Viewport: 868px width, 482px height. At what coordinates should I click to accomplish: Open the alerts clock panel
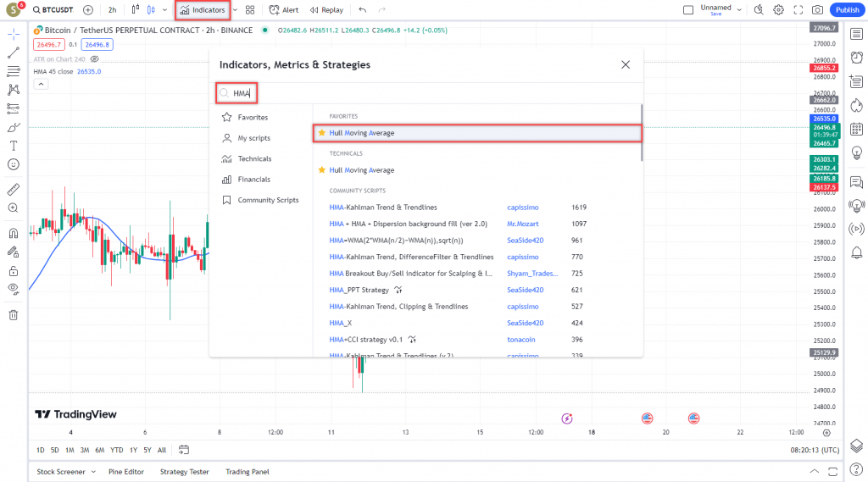point(856,58)
